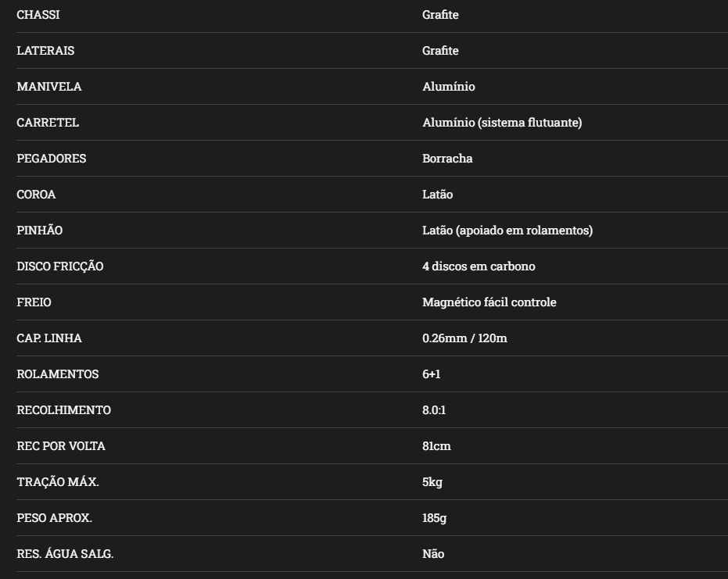Viewport: 728px width, 579px height.
Task: Select the MANIVELA label text
Action: pyautogui.click(x=48, y=87)
